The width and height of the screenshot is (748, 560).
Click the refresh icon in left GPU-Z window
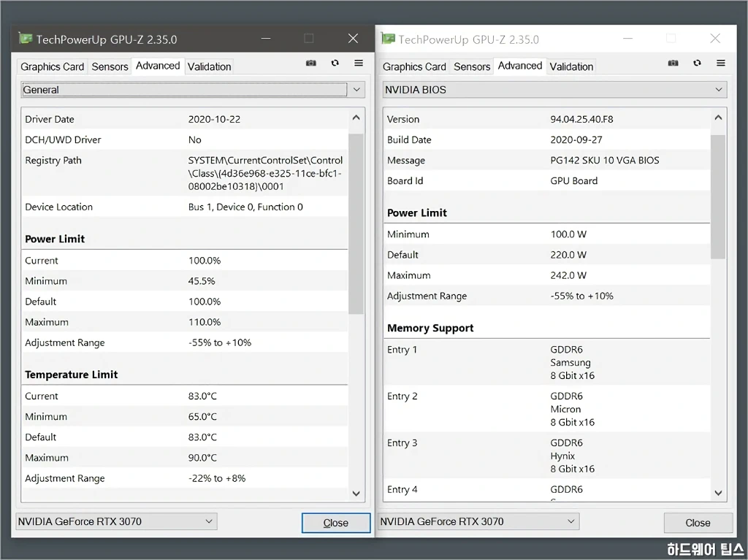(x=335, y=63)
